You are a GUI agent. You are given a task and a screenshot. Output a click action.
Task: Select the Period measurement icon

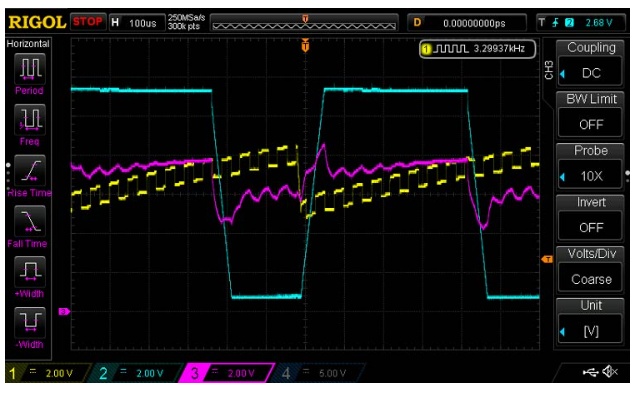[30, 67]
